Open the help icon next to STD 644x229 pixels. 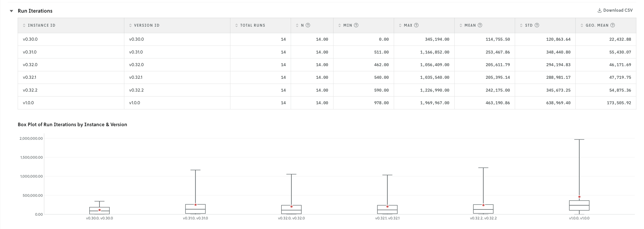[x=537, y=25]
